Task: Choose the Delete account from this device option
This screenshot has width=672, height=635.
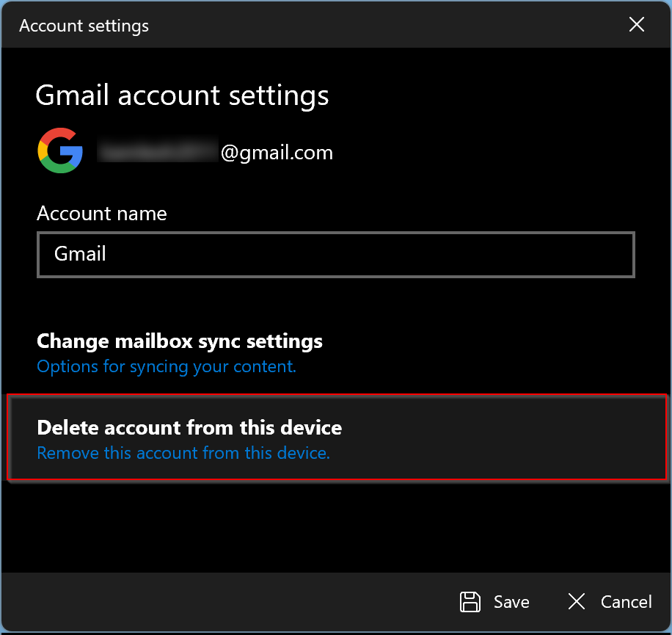Action: [x=189, y=427]
